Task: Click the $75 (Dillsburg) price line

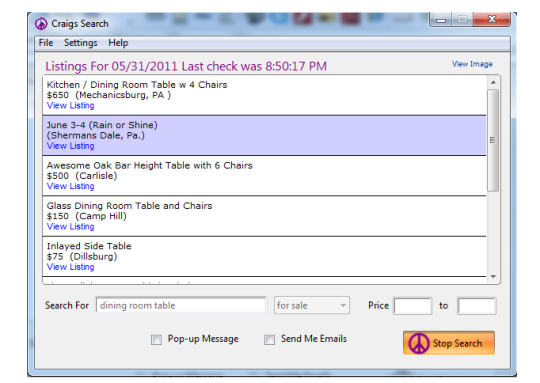Action: coord(82,256)
